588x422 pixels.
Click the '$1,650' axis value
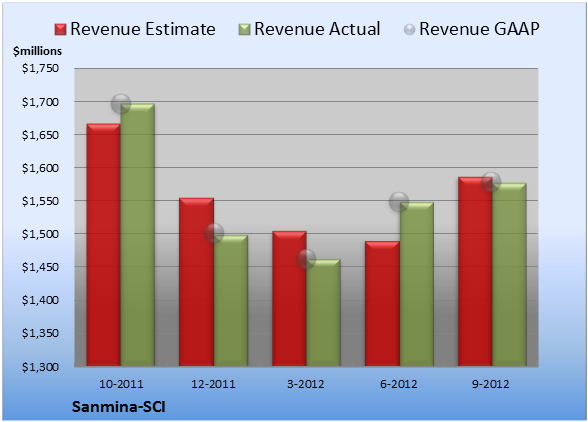click(40, 135)
